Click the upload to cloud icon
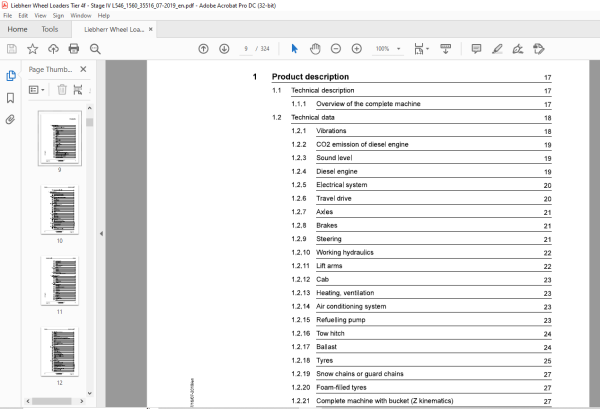 [x=53, y=49]
